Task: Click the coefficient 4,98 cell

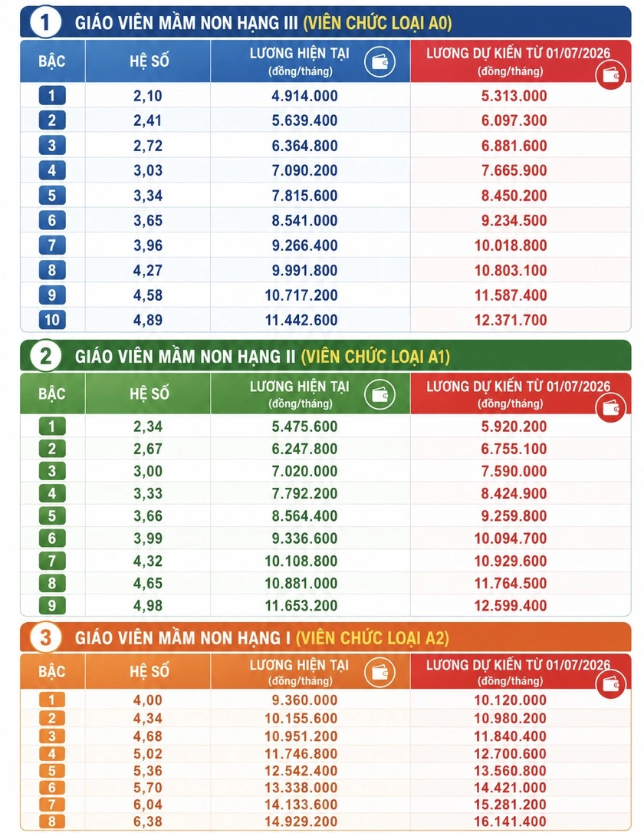Action: (x=148, y=606)
